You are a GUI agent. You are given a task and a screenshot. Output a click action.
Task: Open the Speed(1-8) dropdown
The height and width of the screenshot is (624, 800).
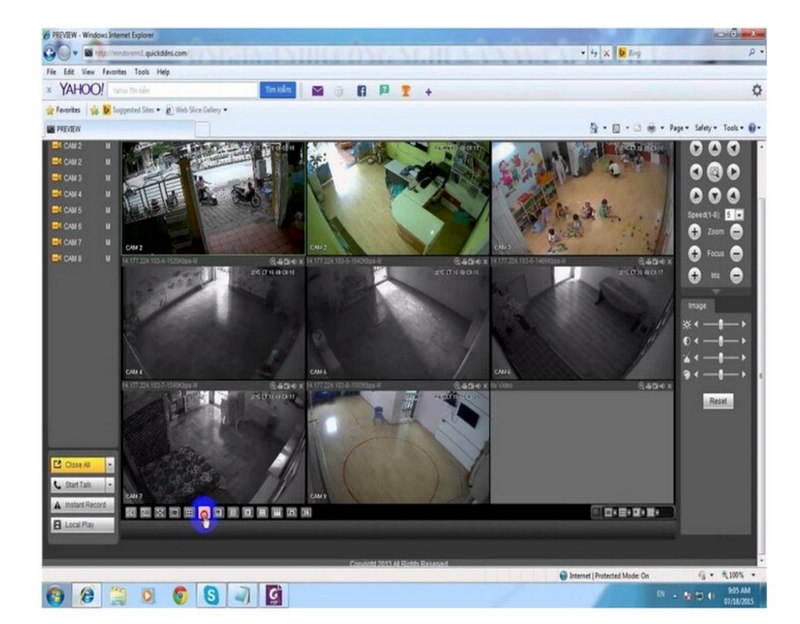pyautogui.click(x=739, y=213)
